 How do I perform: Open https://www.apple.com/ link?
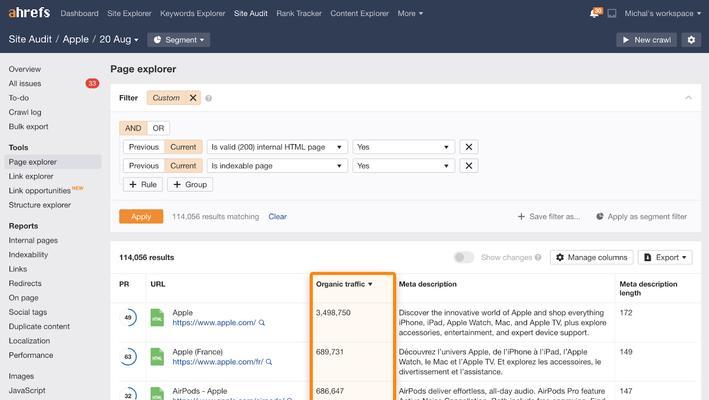click(x=214, y=323)
